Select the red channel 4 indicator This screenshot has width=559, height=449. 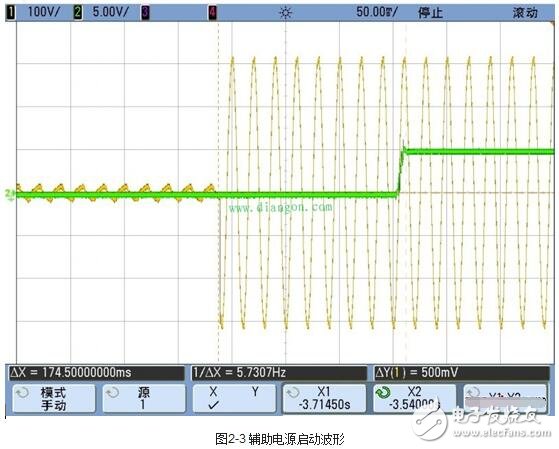click(x=212, y=13)
